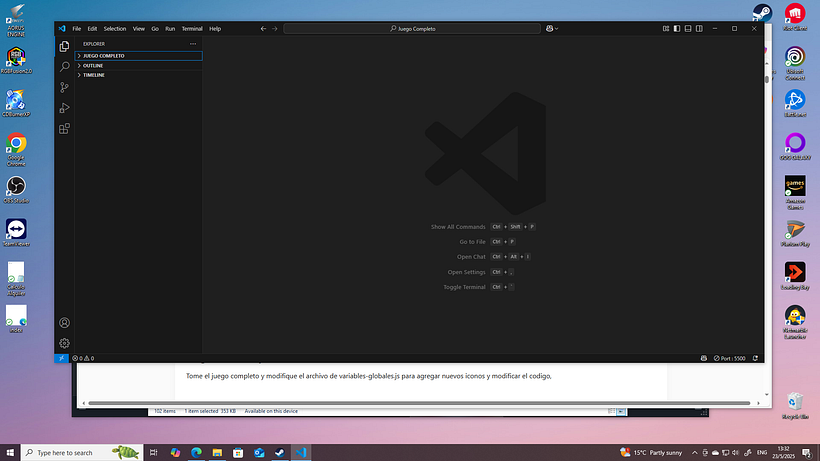Open the Windows Start menu

(x=10, y=453)
